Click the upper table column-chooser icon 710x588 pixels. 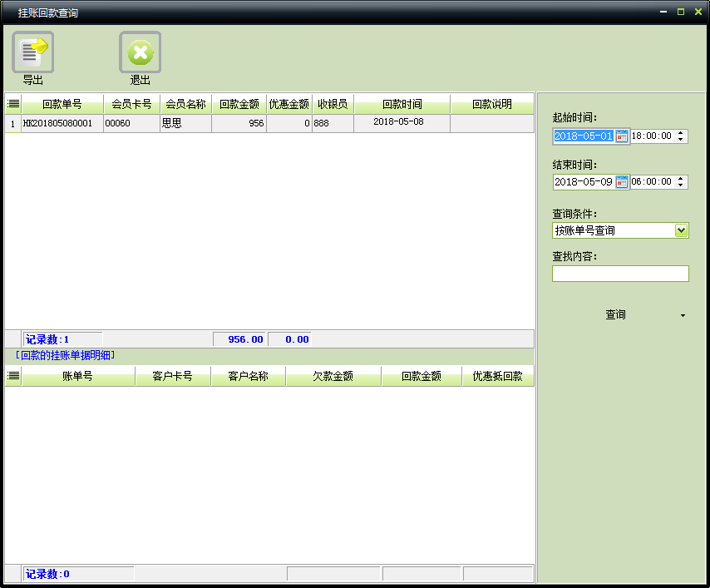(13, 105)
